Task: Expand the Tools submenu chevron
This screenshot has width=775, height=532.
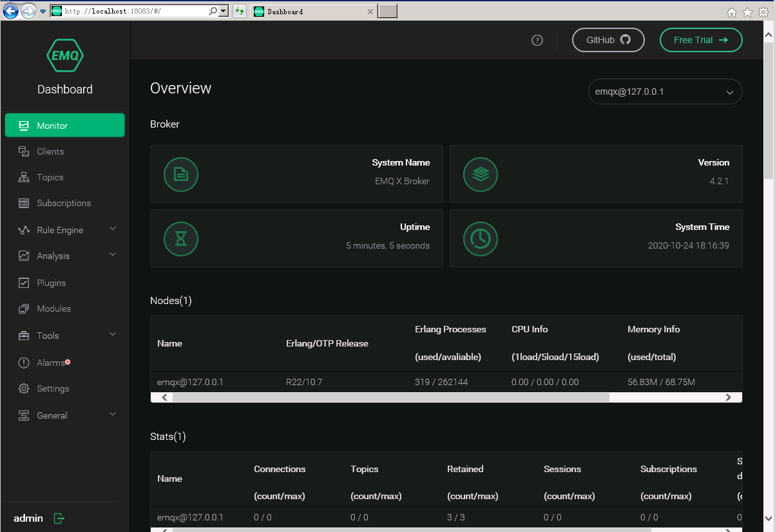Action: click(x=113, y=334)
